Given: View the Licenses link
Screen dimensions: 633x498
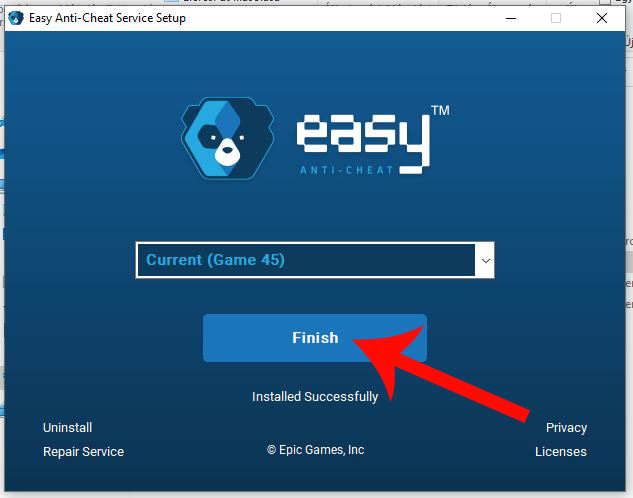Looking at the screenshot, I should [560, 452].
